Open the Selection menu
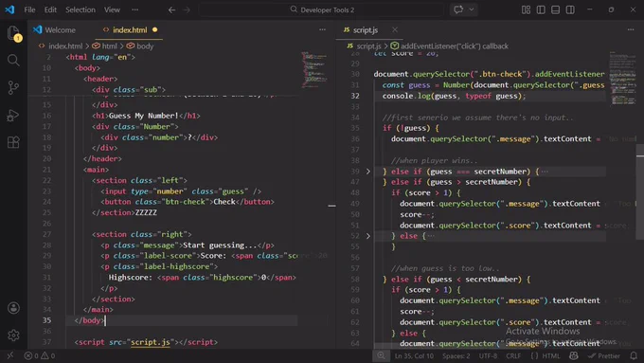 pos(80,9)
